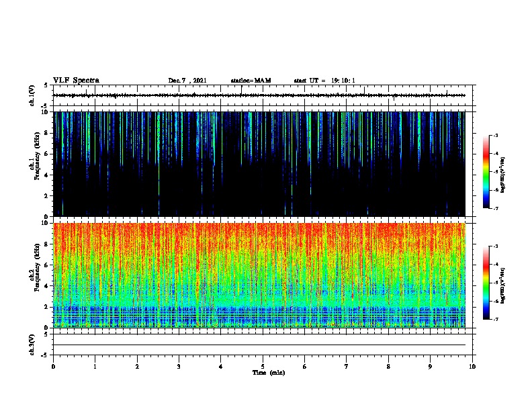Click the "0" tick on the time axis

pos(53,367)
